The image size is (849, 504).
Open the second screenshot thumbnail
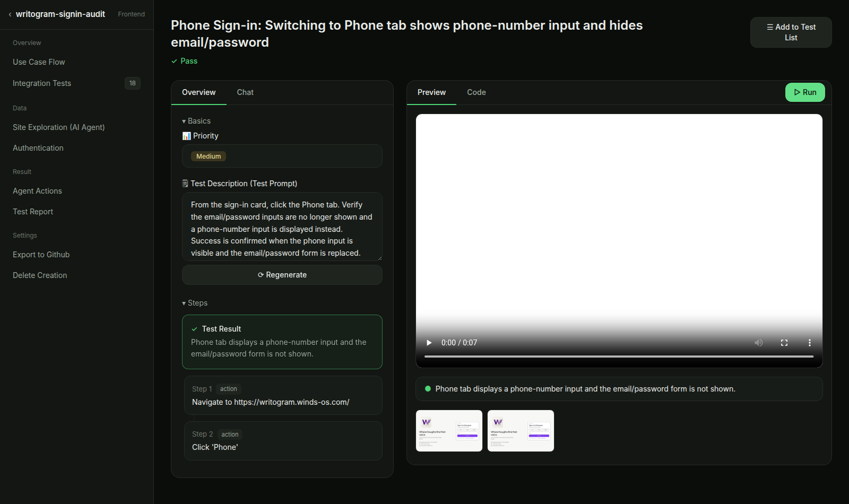click(x=521, y=431)
